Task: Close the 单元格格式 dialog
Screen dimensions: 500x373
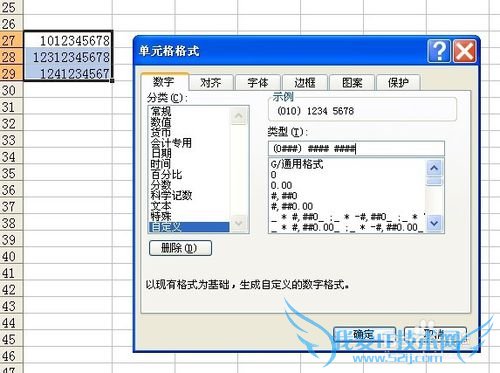Action: pos(465,51)
